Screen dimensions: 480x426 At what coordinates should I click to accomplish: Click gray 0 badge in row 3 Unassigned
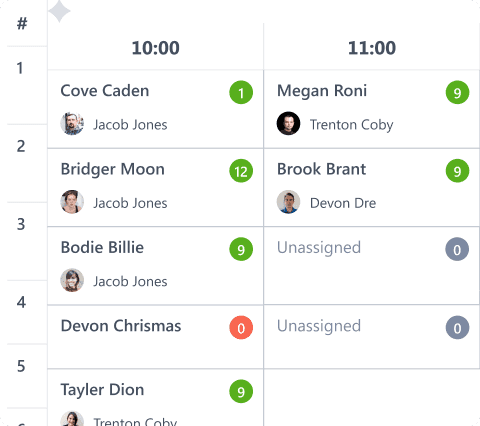pyautogui.click(x=457, y=249)
